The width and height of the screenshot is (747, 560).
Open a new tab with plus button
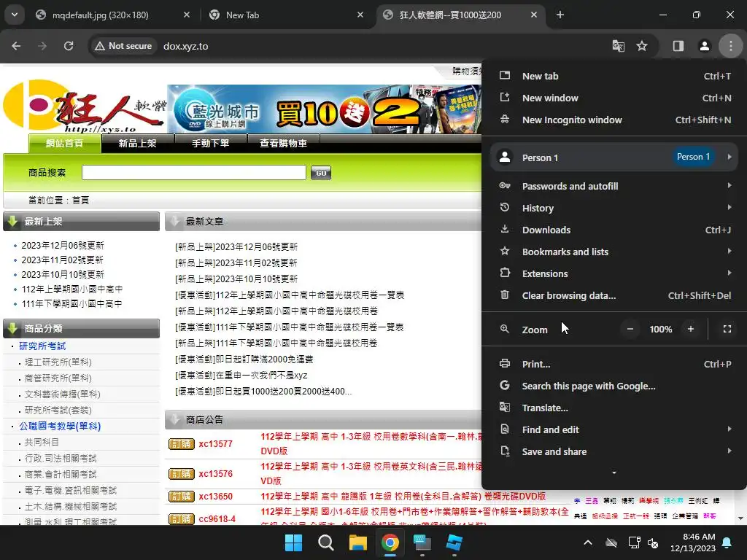[x=560, y=15]
